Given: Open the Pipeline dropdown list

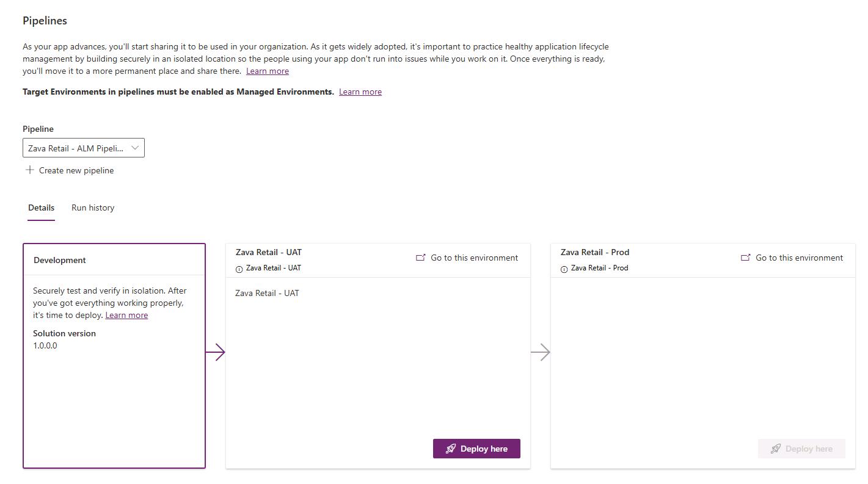Looking at the screenshot, I should (84, 148).
